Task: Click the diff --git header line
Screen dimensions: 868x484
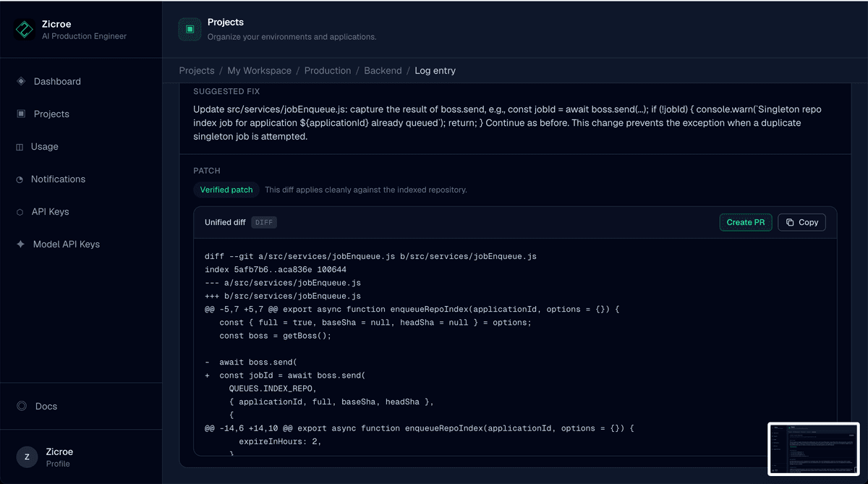Action: 370,256
